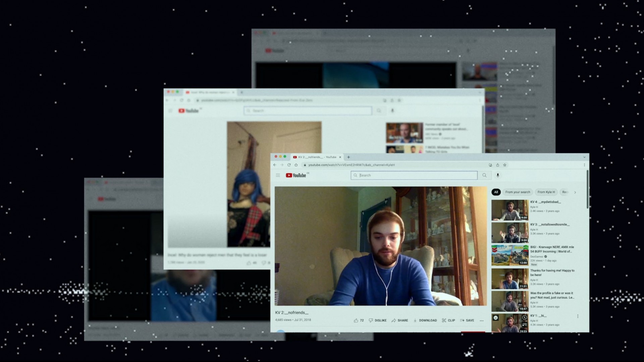Activate voice search microphone icon
644x362 pixels.
coord(498,175)
